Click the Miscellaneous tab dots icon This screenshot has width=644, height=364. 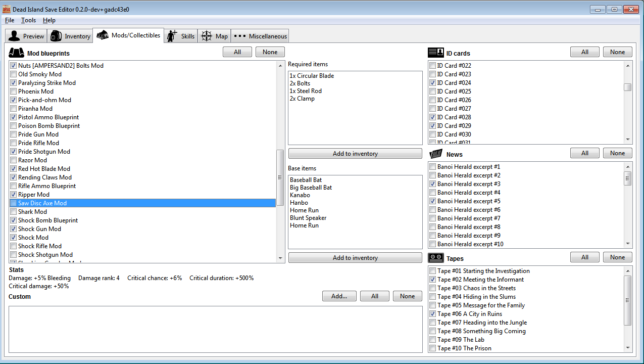240,36
